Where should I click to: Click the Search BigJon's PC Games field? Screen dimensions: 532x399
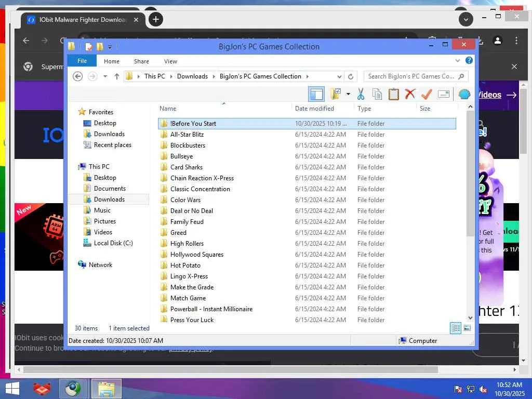pyautogui.click(x=416, y=76)
